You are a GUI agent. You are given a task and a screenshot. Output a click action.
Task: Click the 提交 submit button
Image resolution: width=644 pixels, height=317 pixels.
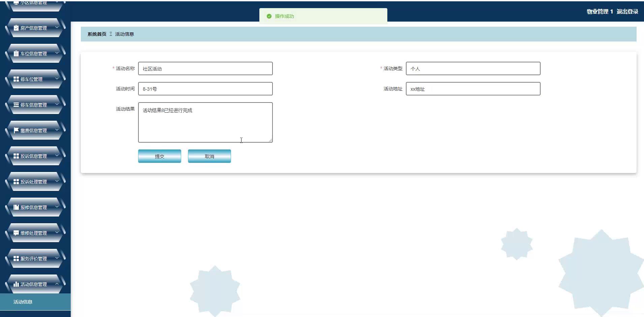pyautogui.click(x=160, y=156)
